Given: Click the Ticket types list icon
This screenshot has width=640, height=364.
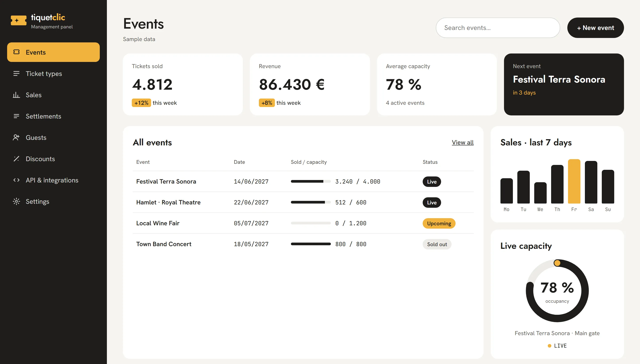Looking at the screenshot, I should coord(16,73).
